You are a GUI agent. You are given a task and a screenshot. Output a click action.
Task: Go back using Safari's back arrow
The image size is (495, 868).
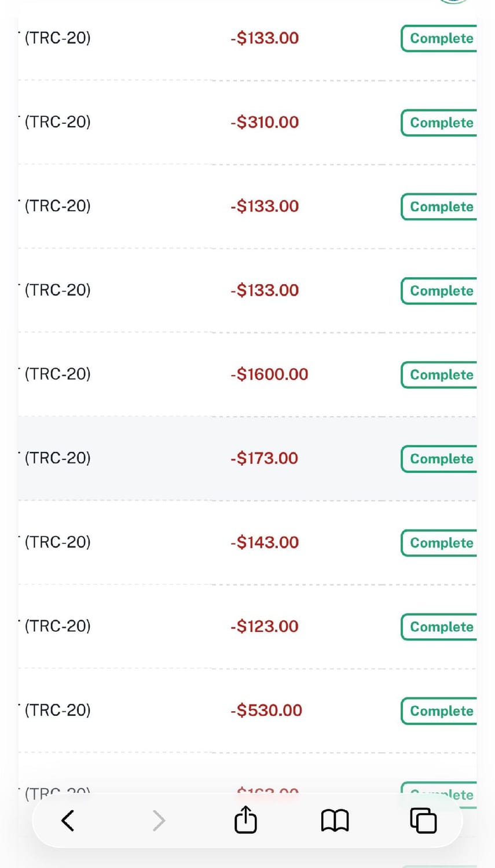pos(68,820)
